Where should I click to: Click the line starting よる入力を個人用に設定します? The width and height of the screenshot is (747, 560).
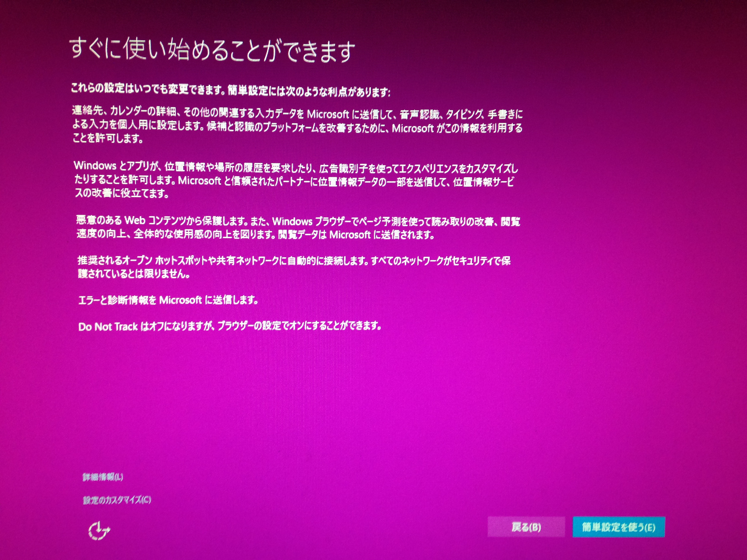tap(297, 127)
